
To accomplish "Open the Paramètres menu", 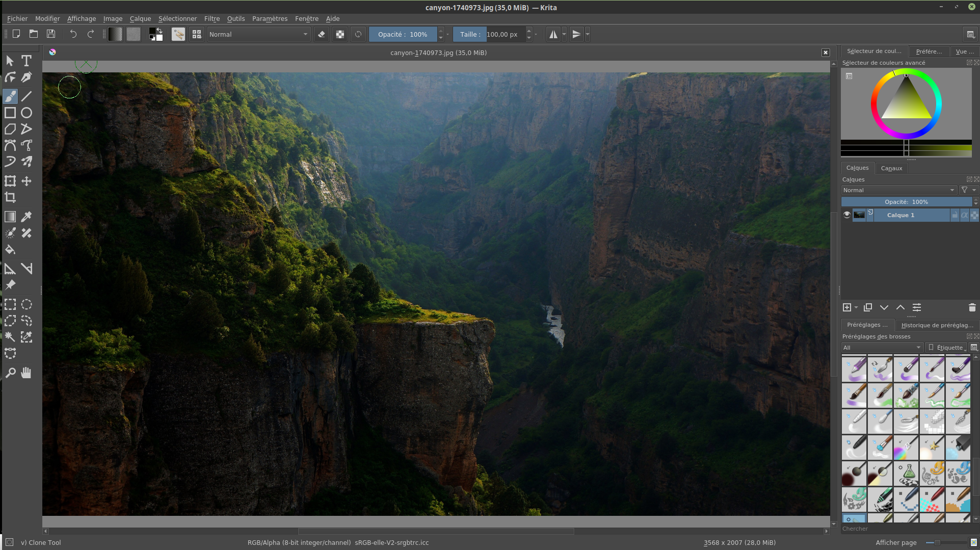I will point(270,18).
